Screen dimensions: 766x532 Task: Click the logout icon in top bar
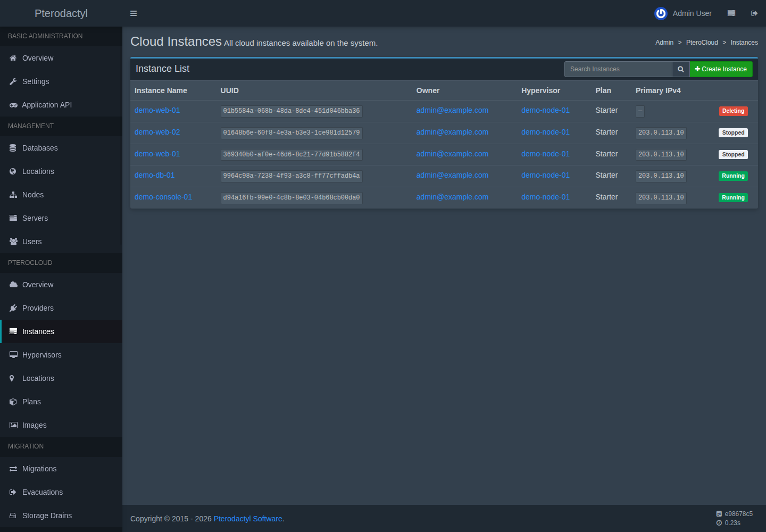tap(754, 13)
